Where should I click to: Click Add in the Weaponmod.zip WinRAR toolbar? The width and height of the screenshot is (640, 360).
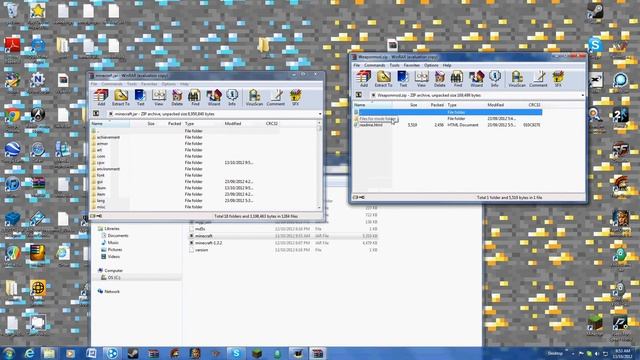pos(363,79)
